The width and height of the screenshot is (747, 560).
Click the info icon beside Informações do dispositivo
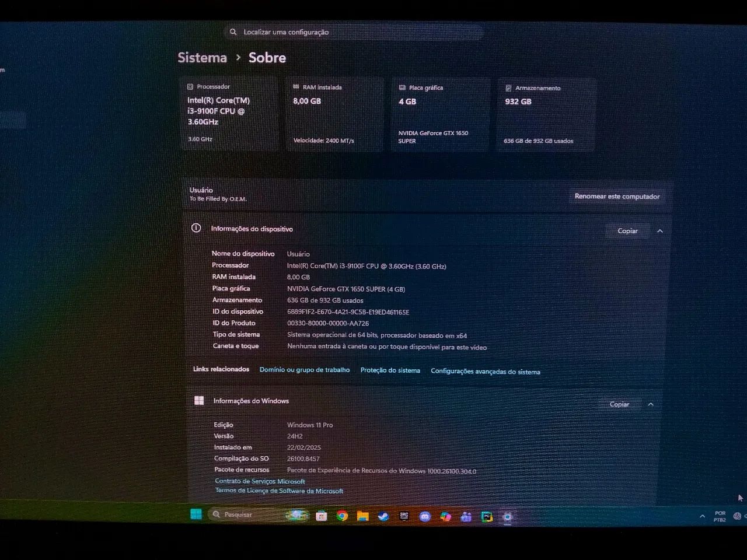(x=196, y=228)
